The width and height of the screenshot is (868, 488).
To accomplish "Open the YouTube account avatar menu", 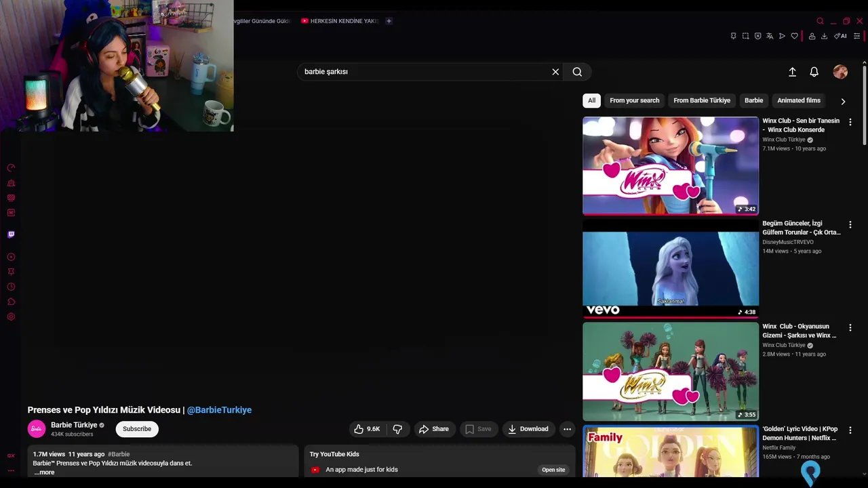I will pos(840,72).
